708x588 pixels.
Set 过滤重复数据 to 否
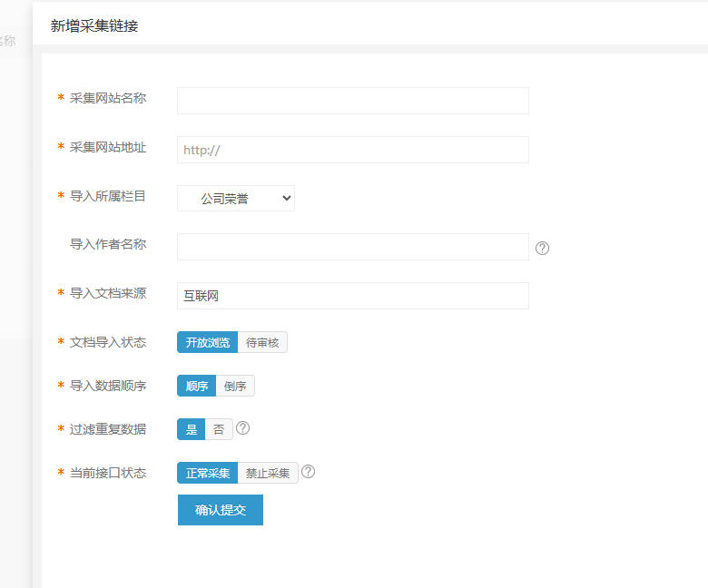[x=219, y=429]
